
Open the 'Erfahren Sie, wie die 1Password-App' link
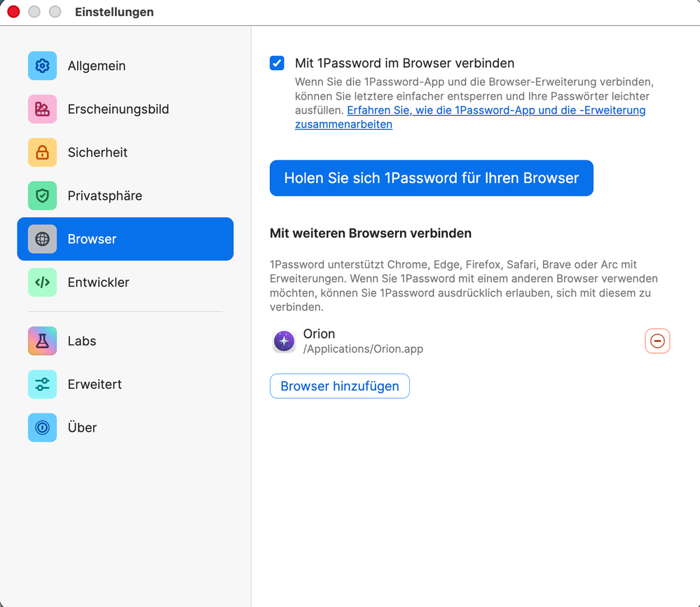pos(495,111)
